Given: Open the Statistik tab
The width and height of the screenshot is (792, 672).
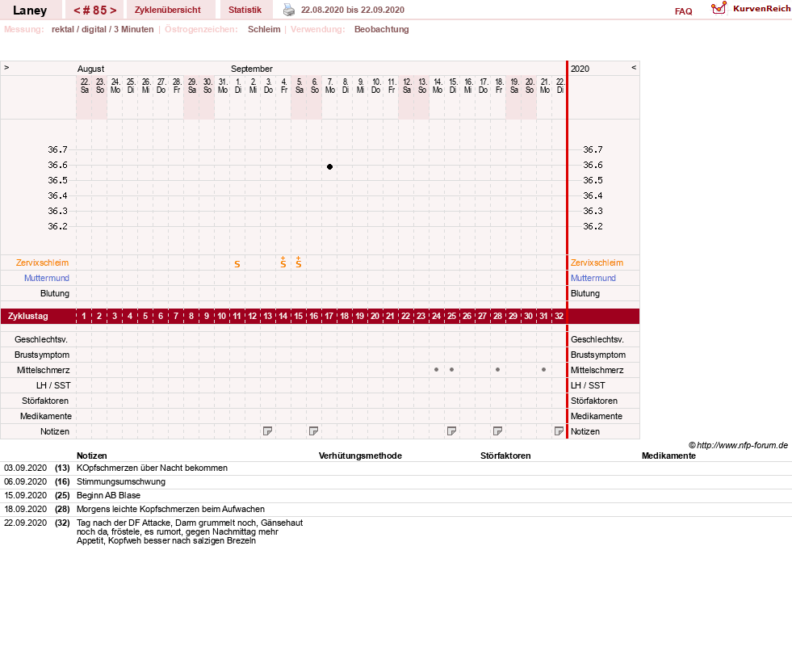Looking at the screenshot, I should [x=245, y=10].
